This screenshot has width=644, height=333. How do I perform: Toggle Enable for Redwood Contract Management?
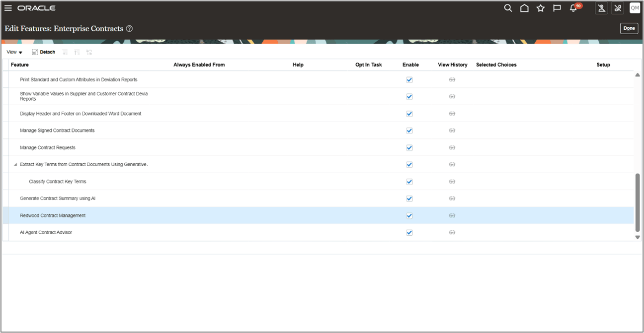(409, 215)
